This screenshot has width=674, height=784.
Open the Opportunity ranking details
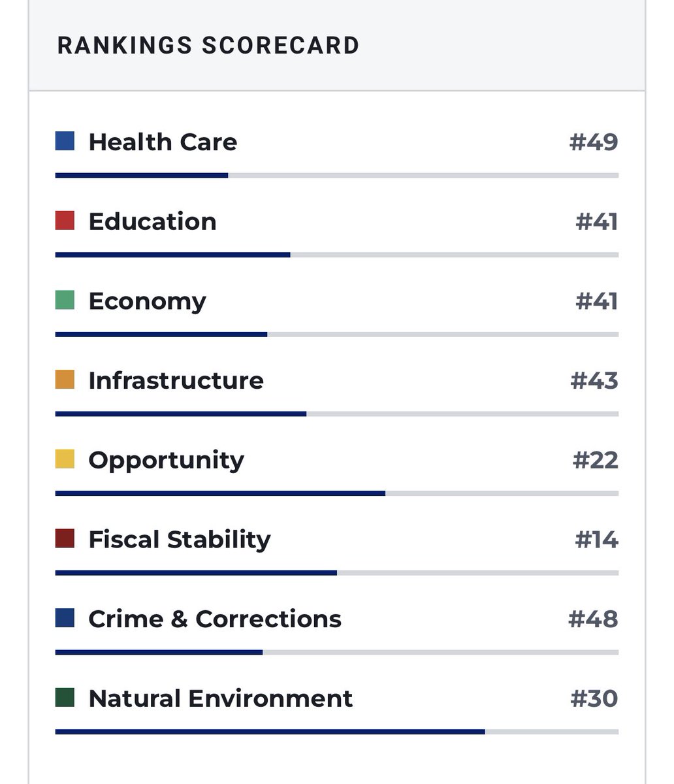tap(166, 461)
